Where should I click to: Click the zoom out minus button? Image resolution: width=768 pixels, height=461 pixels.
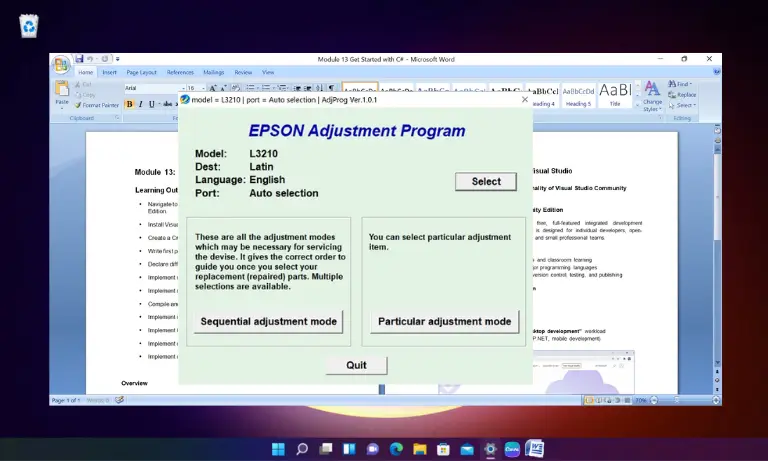(x=653, y=400)
